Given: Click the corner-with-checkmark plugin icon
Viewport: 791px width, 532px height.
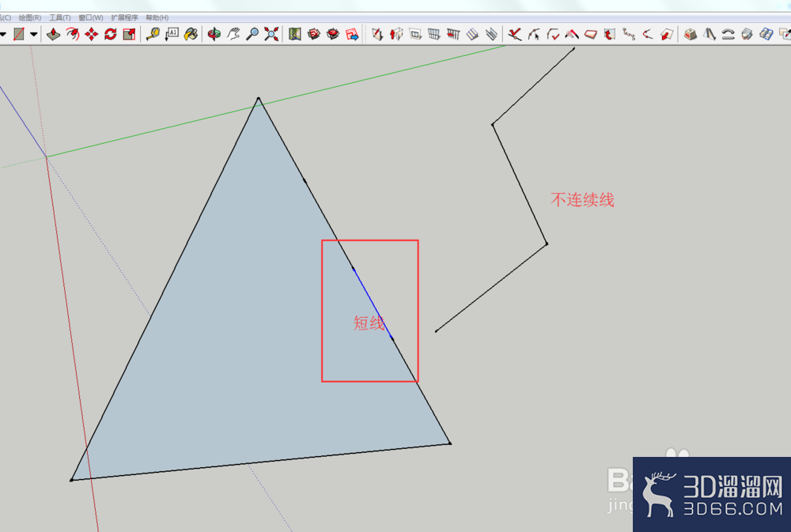Looking at the screenshot, I should pos(553,34).
